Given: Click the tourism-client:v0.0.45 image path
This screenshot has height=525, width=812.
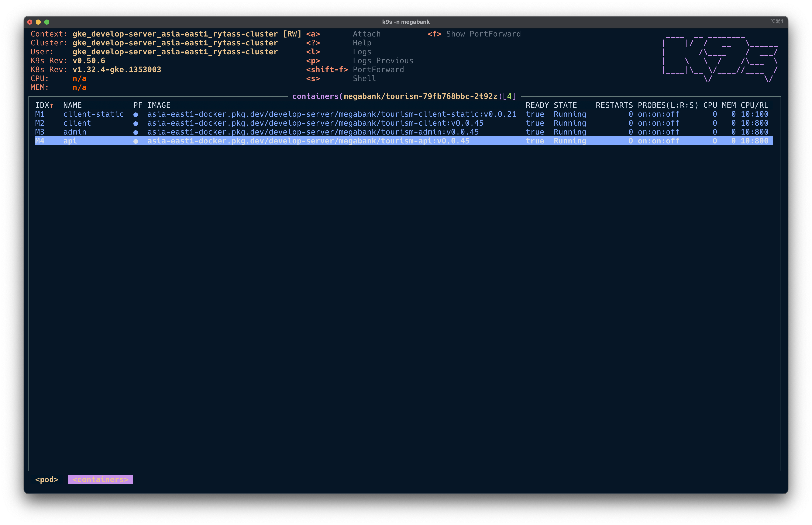Looking at the screenshot, I should (315, 123).
